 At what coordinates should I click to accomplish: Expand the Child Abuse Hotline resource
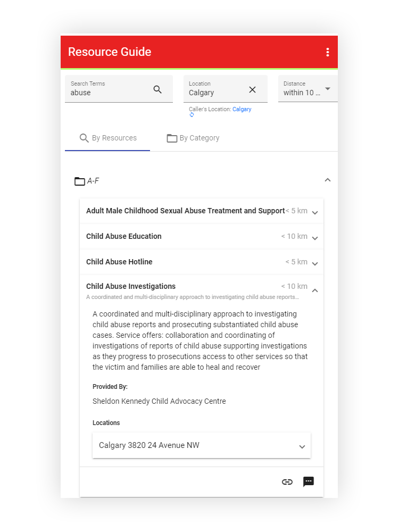[315, 263]
